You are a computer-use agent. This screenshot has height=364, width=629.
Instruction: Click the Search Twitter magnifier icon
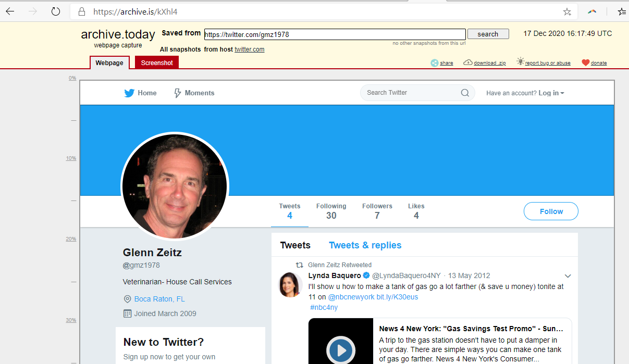tap(465, 93)
